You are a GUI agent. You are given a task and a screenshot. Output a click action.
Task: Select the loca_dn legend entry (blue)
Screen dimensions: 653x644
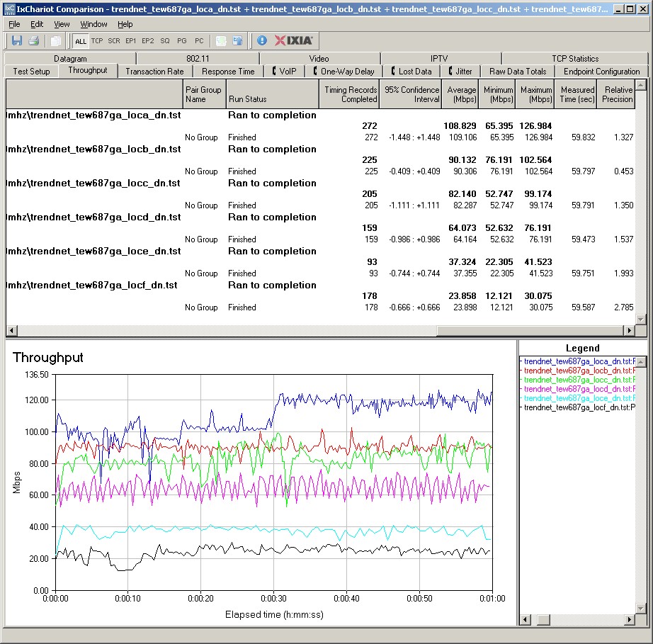pyautogui.click(x=579, y=361)
